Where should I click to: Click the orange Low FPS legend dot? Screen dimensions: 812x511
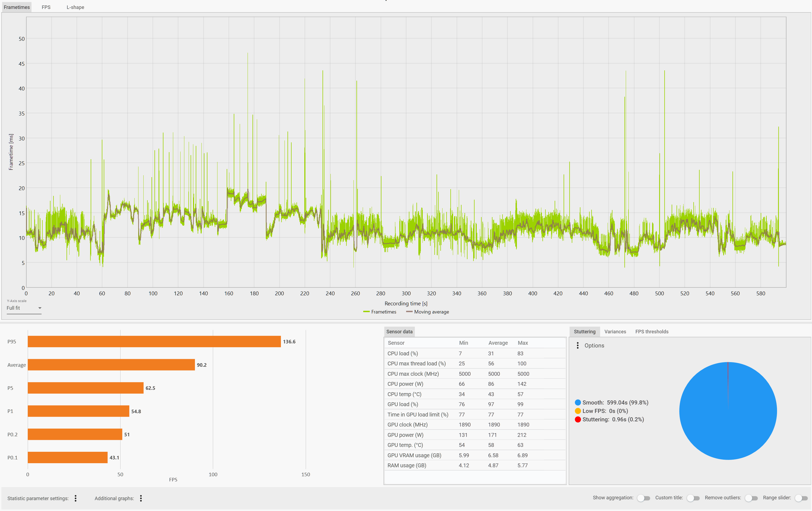pyautogui.click(x=578, y=411)
